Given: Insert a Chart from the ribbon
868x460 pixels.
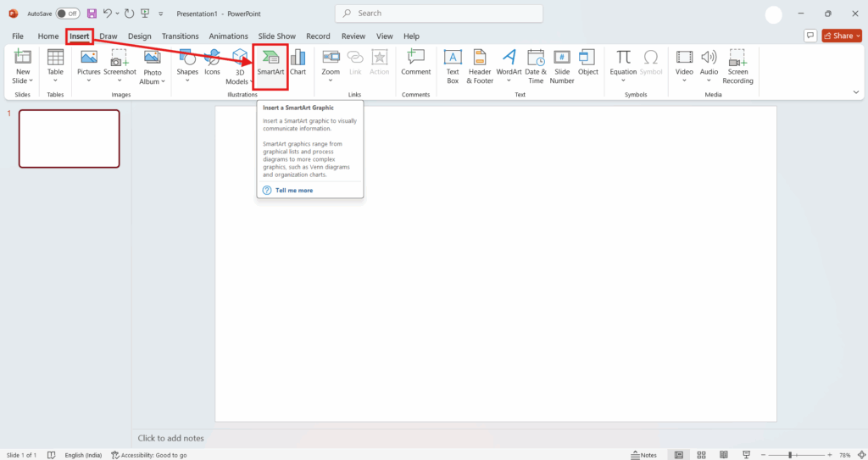Looking at the screenshot, I should pos(298,63).
